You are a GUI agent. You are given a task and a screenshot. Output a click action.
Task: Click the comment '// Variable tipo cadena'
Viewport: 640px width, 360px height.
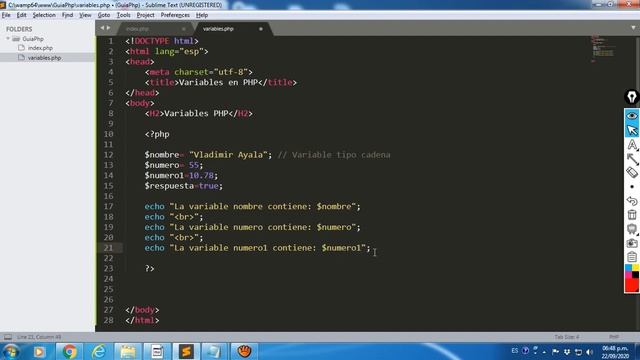click(334, 155)
